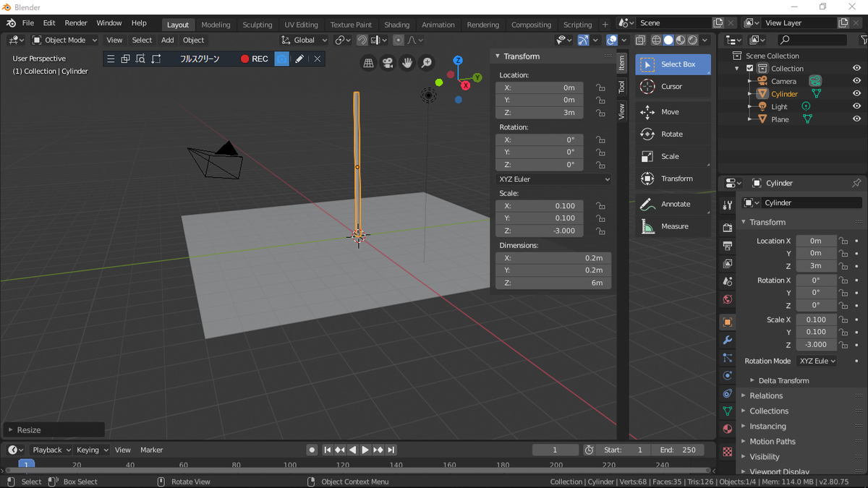
Task: Open Particles properties tab
Action: (x=728, y=358)
